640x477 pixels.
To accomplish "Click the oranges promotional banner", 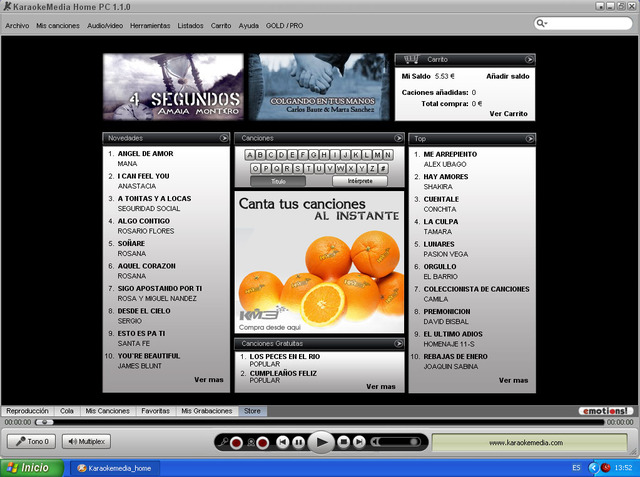I will pyautogui.click(x=319, y=262).
